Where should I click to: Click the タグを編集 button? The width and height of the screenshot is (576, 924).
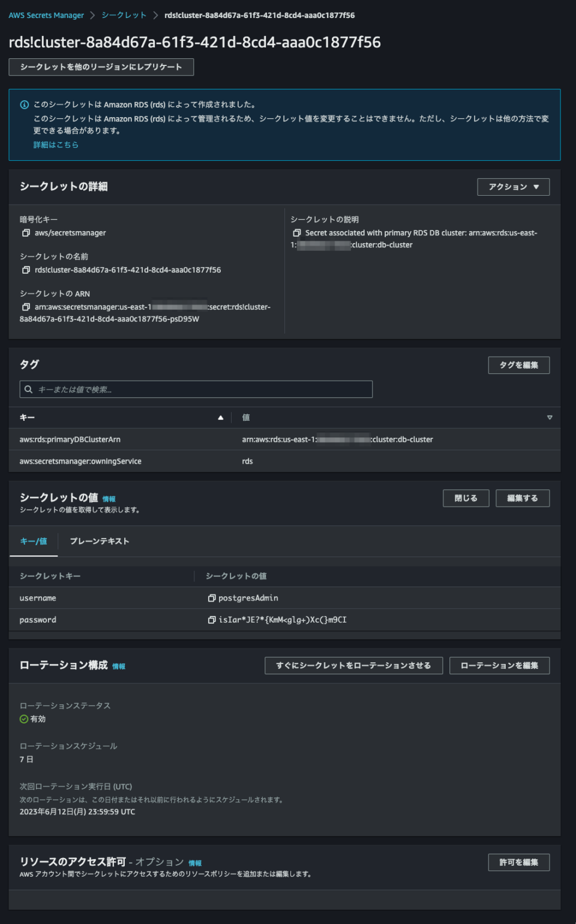(x=518, y=365)
